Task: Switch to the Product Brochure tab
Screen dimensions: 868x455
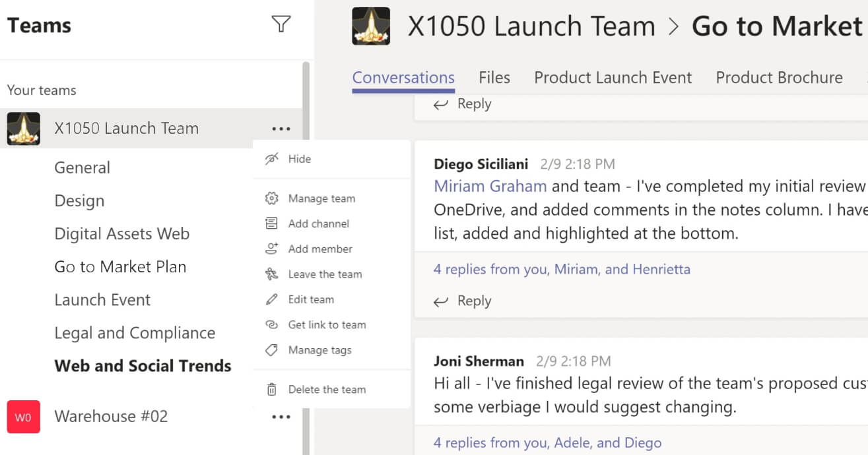Action: 779,78
